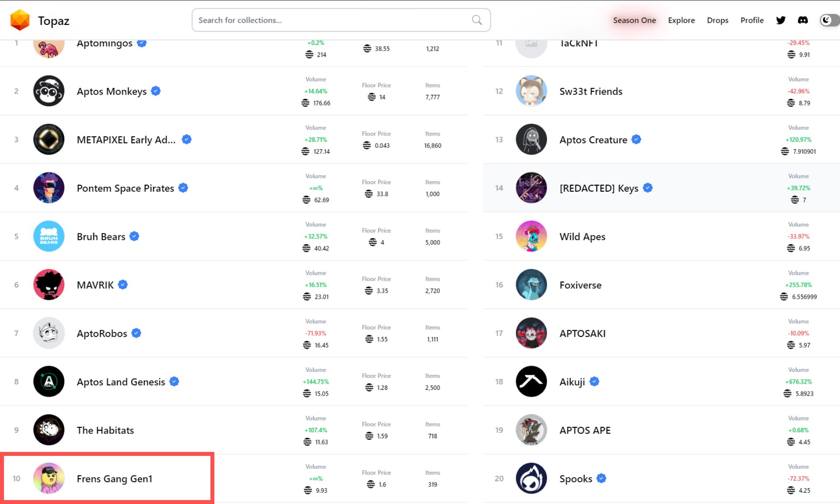Click the search magnifier icon
This screenshot has width=840, height=504.
coord(477,20)
